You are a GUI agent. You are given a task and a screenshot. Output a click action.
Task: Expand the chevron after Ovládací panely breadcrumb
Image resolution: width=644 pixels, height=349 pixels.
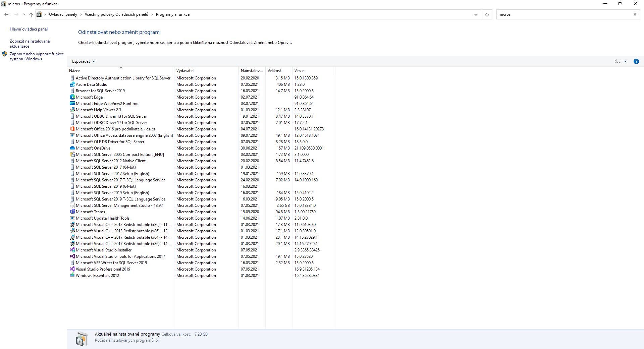[x=81, y=14]
